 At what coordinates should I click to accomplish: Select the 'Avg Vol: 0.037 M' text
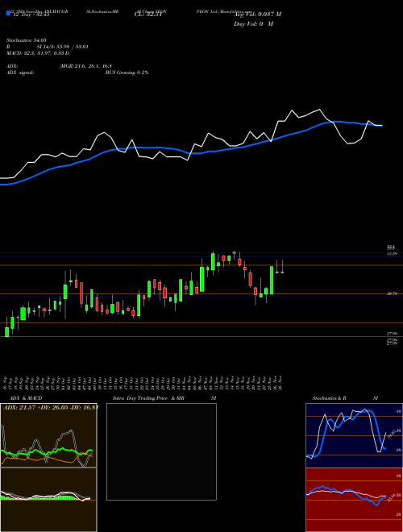pos(257,15)
